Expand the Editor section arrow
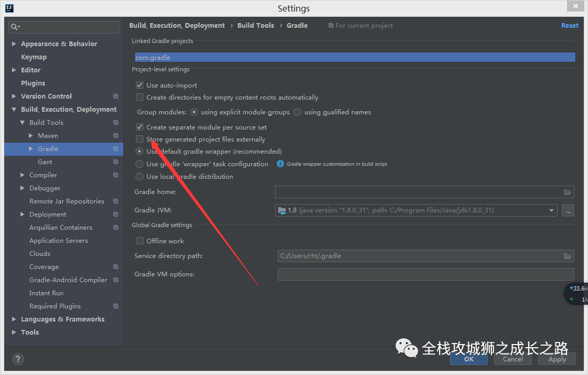Screen dimensions: 588x375 [x=14, y=70]
